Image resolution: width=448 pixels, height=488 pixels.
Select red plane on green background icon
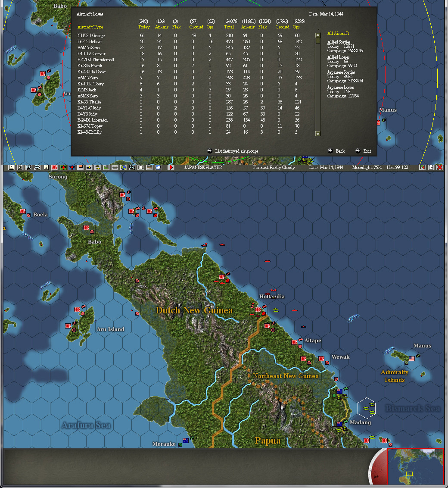click(63, 167)
